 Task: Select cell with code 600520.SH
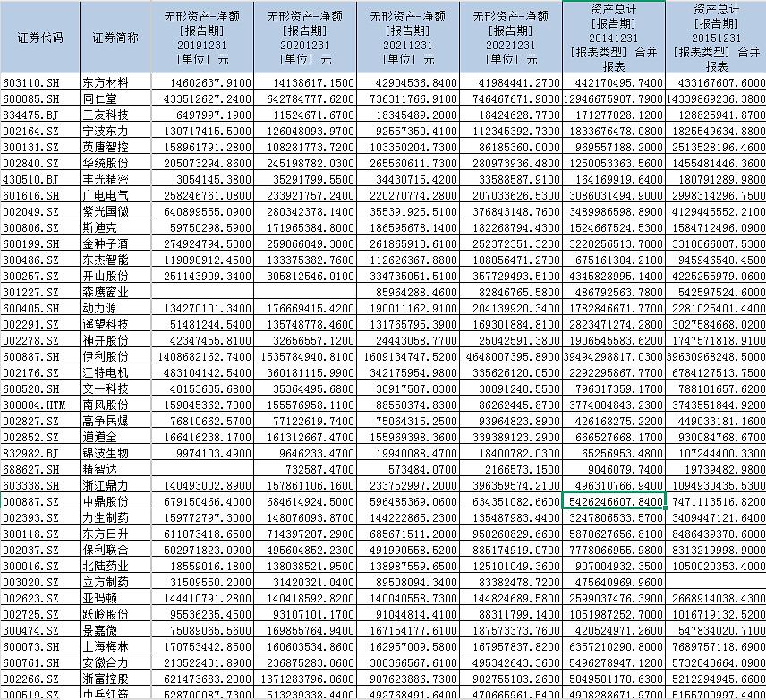pyautogui.click(x=40, y=388)
